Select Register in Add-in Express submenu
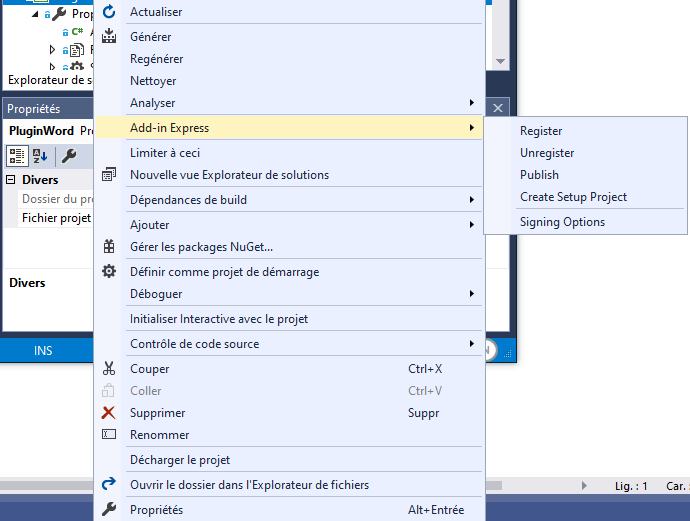The height and width of the screenshot is (521, 690). (541, 131)
